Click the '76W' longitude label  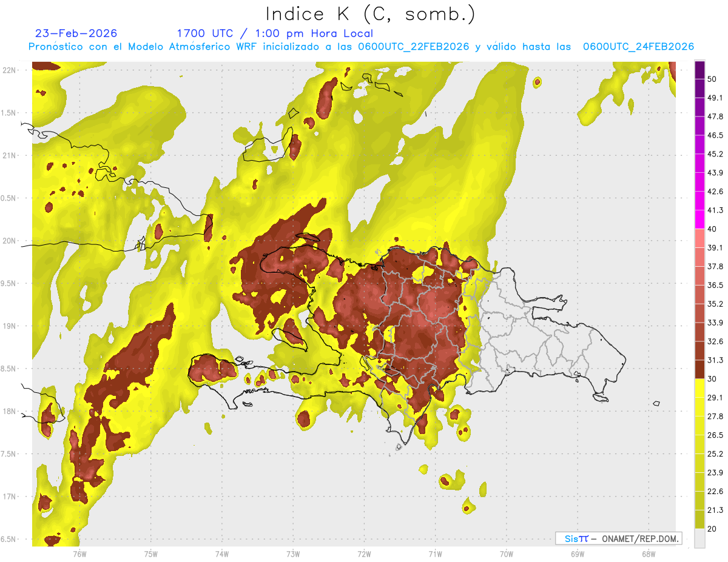pyautogui.click(x=79, y=554)
